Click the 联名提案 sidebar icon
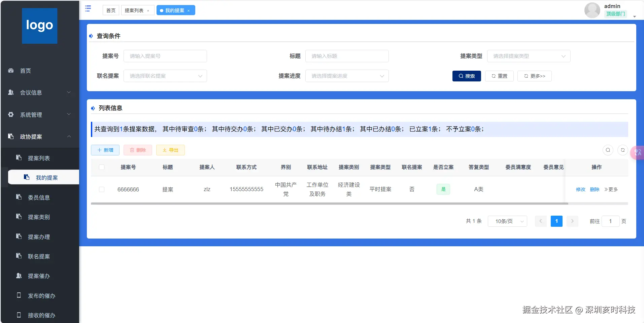Screen dimensions: 644x323 (x=19, y=256)
